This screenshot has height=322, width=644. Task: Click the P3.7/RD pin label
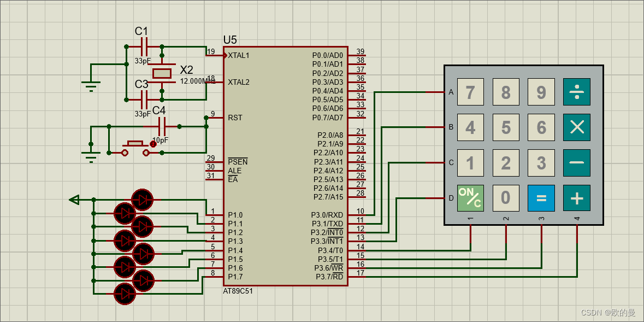tap(329, 277)
